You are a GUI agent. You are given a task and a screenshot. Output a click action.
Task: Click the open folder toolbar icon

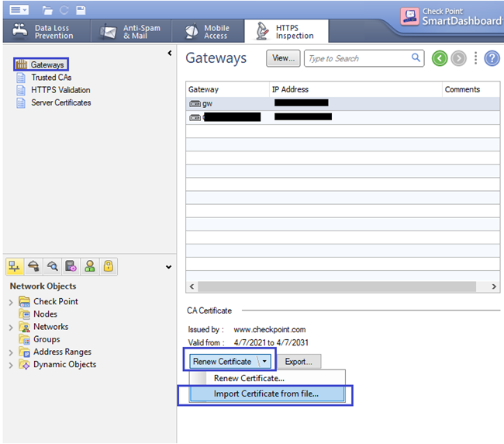(x=47, y=10)
